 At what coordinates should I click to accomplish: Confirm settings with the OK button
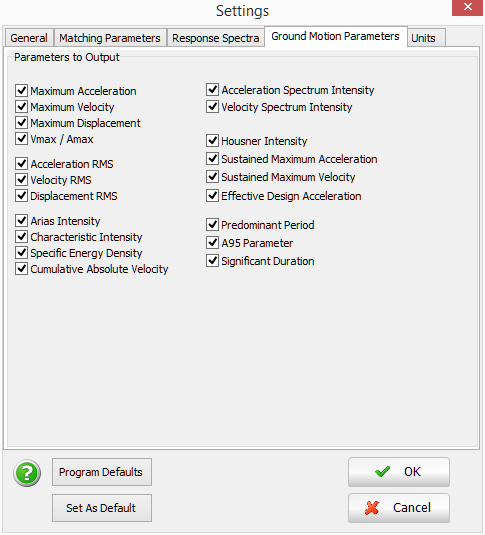pyautogui.click(x=399, y=472)
